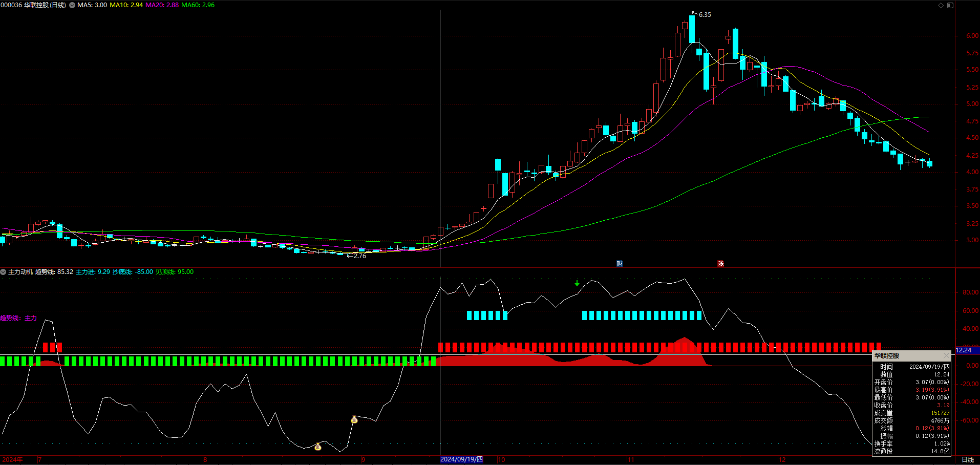Click the 2.76 low price annotation
Viewport: 980px width, 465px height.
[x=360, y=256]
